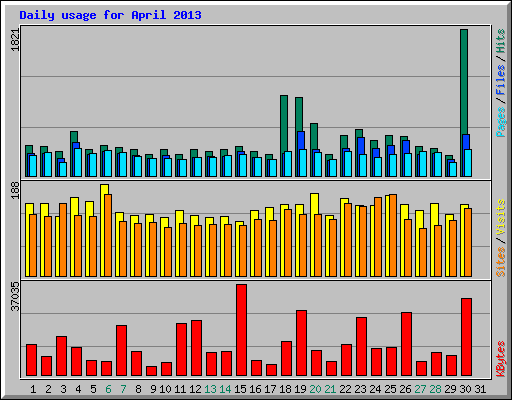Click the cyan pages bar for day 30

[468, 163]
